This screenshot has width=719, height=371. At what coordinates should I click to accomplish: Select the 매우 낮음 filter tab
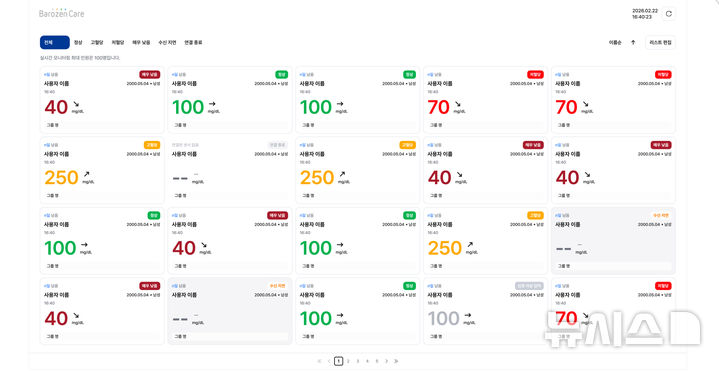141,42
